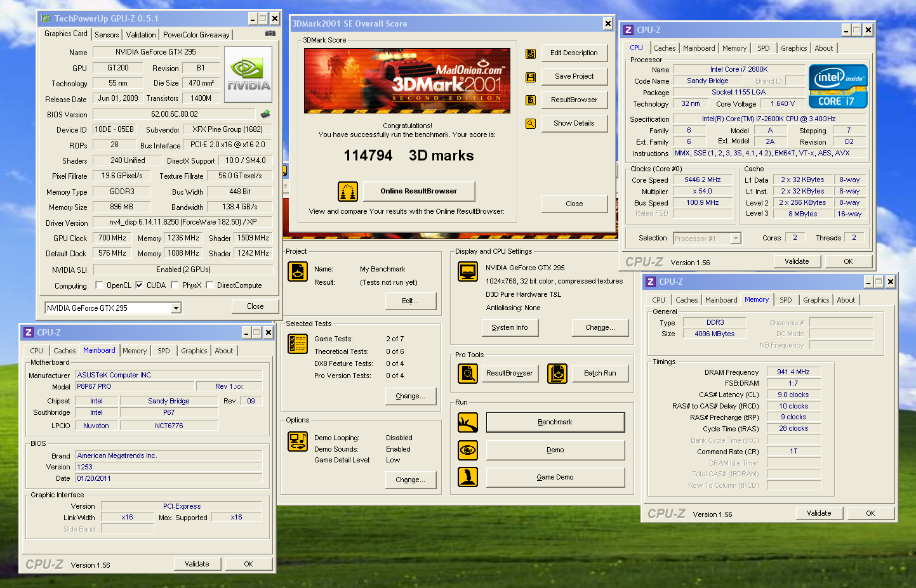Screen dimensions: 916x588
Task: Click the Display and CPU Settings monitor icon
Action: point(468,271)
